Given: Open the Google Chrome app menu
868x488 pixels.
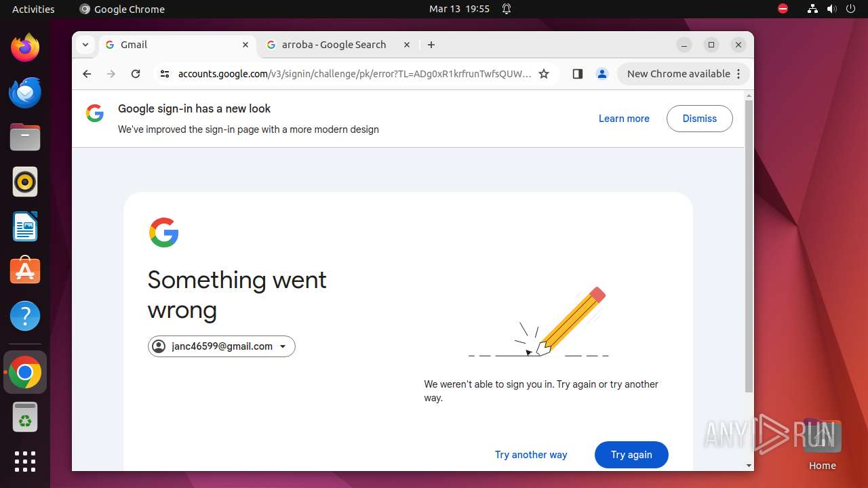Looking at the screenshot, I should point(122,9).
